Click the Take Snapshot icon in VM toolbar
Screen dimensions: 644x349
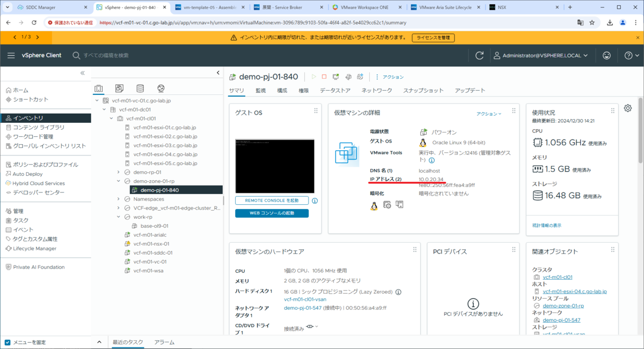point(361,77)
